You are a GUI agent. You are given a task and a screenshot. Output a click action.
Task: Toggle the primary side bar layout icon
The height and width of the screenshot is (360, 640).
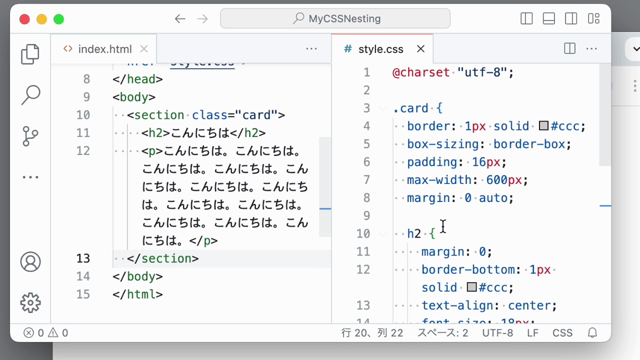click(527, 18)
